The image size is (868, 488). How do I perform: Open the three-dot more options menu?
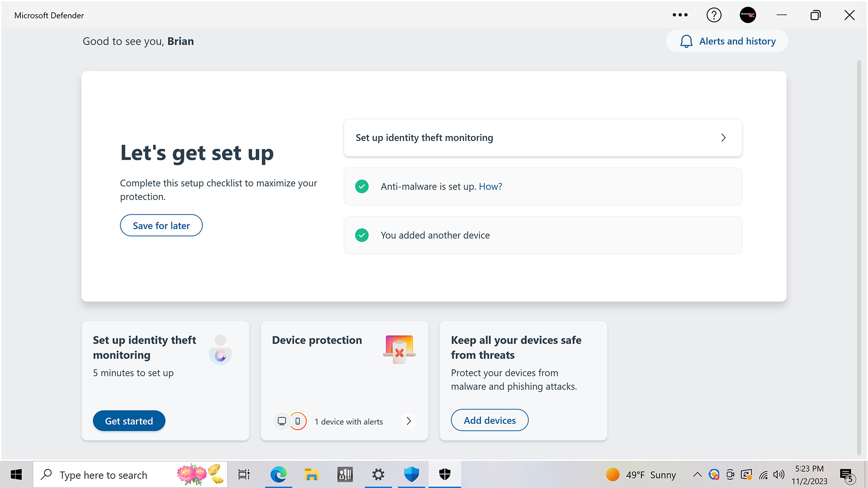click(x=680, y=15)
